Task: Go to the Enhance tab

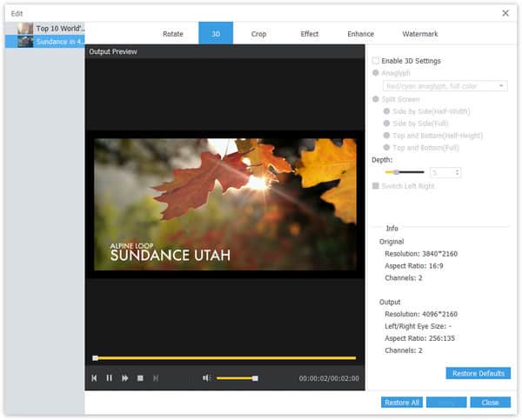Action: click(x=360, y=34)
